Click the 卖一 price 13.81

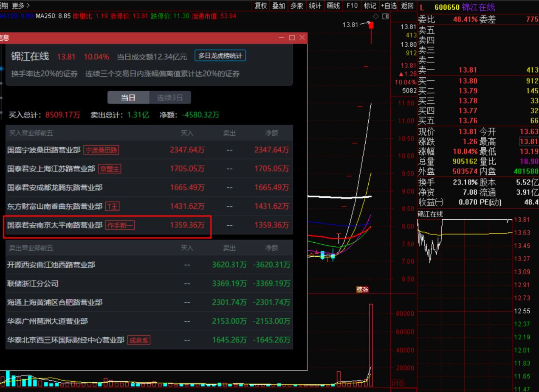(x=468, y=70)
